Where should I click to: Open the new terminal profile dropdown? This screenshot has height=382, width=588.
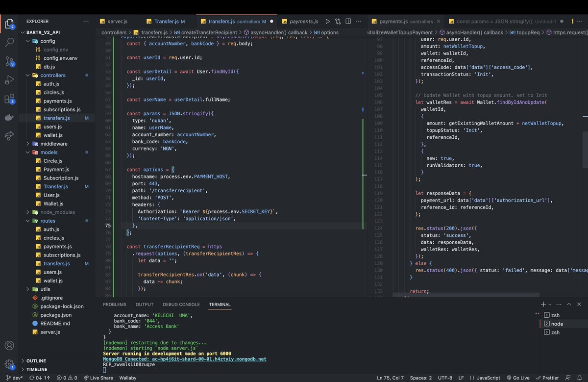pos(550,305)
